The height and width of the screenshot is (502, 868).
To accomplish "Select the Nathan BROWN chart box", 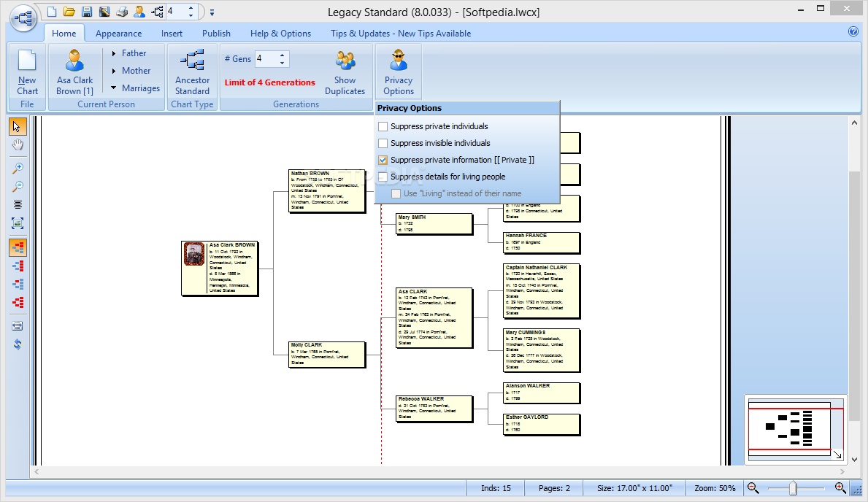I will (x=326, y=191).
